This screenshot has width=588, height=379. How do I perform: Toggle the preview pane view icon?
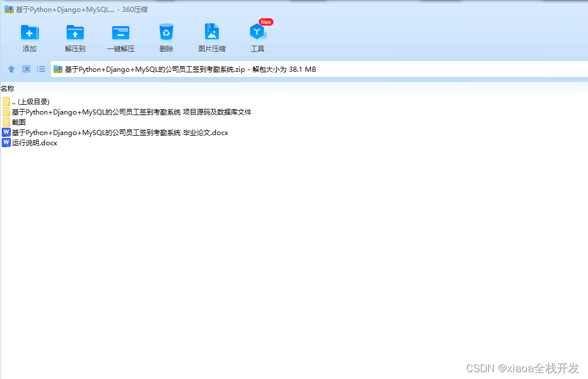click(26, 69)
